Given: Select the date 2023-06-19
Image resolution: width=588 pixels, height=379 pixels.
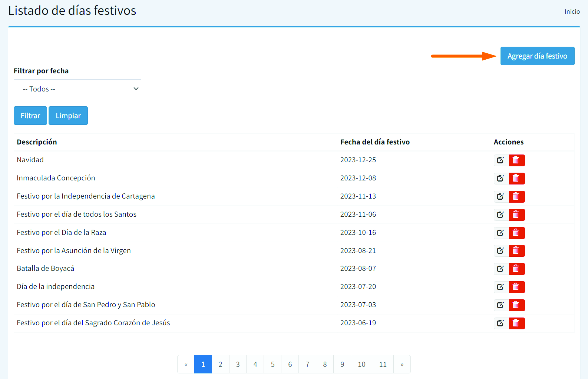Looking at the screenshot, I should [x=358, y=323].
